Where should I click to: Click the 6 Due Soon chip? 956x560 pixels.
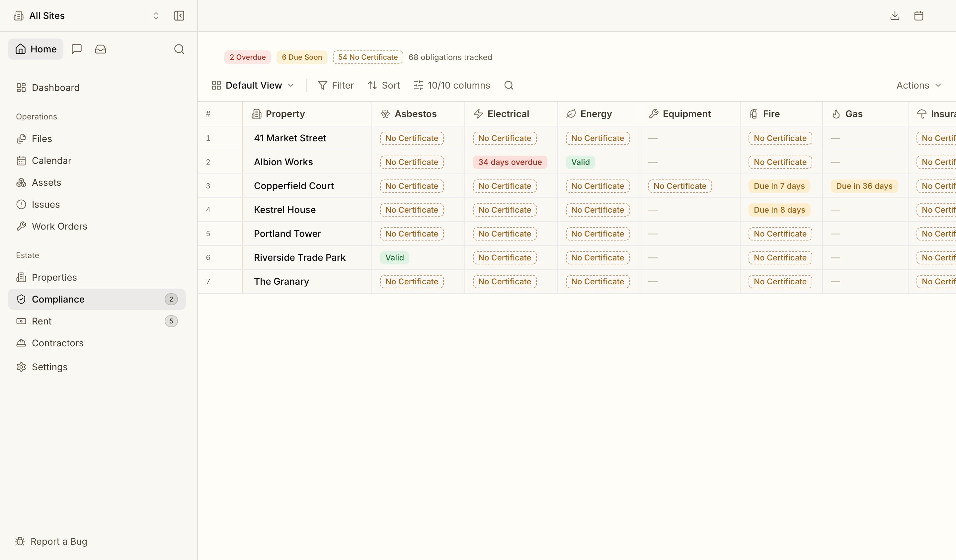coord(302,57)
